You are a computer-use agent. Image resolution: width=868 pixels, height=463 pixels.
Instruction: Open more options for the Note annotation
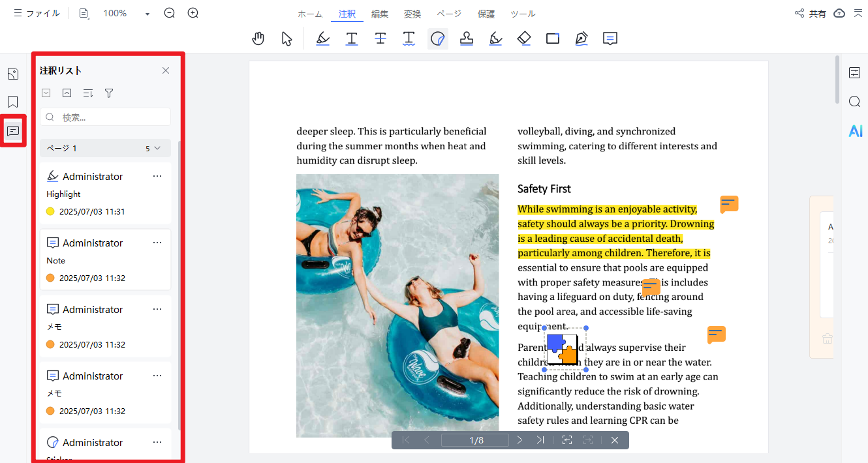click(157, 243)
